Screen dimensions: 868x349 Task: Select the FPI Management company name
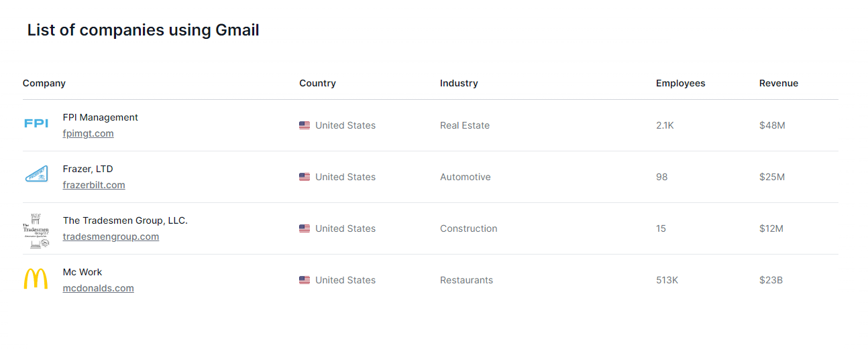[100, 117]
